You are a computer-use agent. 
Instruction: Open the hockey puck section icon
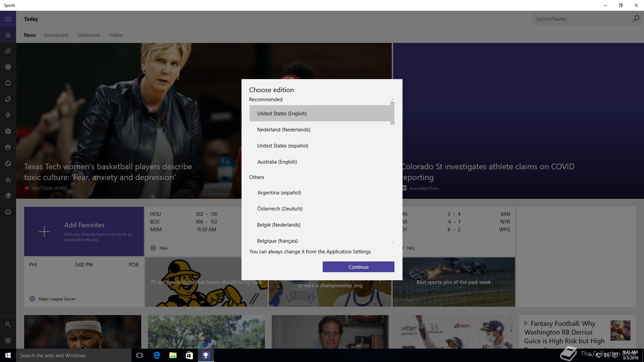(8, 99)
